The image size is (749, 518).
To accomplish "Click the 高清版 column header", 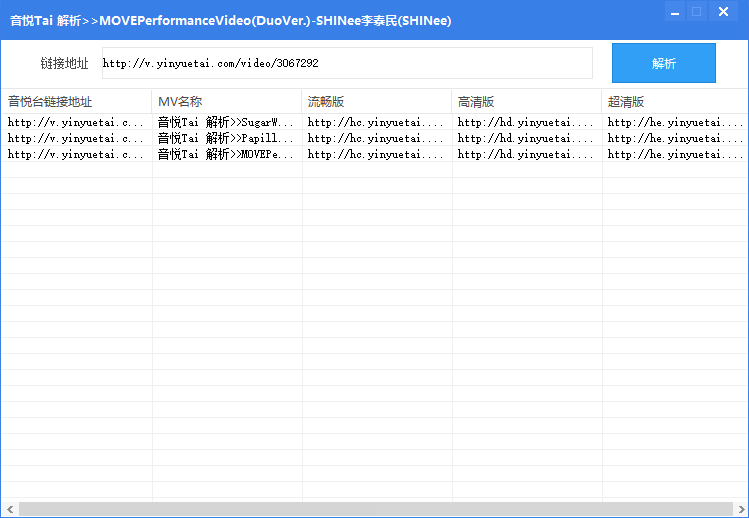I will pyautogui.click(x=526, y=102).
